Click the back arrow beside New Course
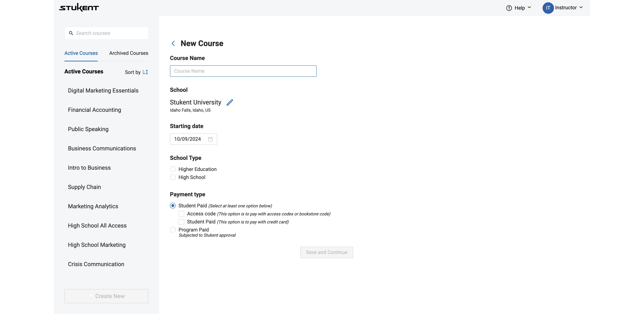The image size is (644, 314). pos(173,43)
